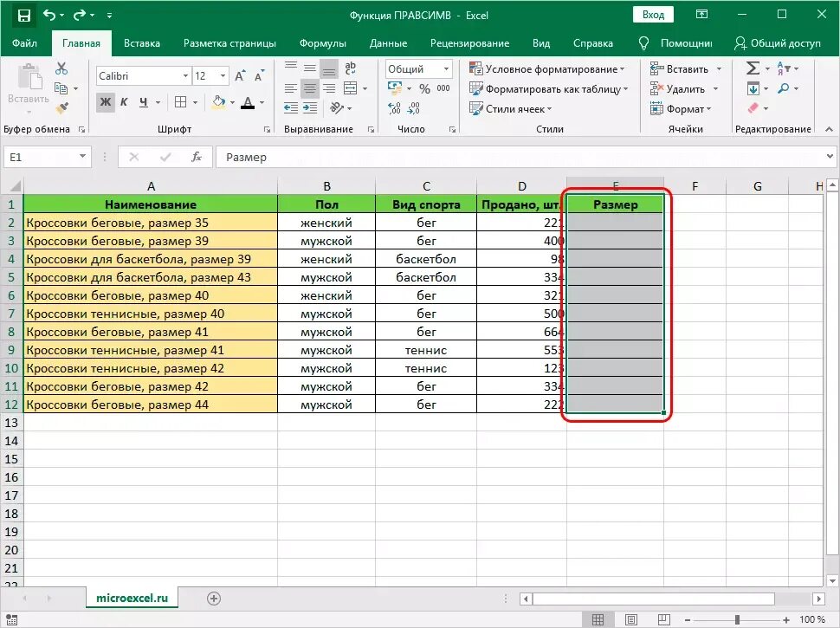Center text horizontally
Screen dimensions: 840x628
[x=310, y=88]
